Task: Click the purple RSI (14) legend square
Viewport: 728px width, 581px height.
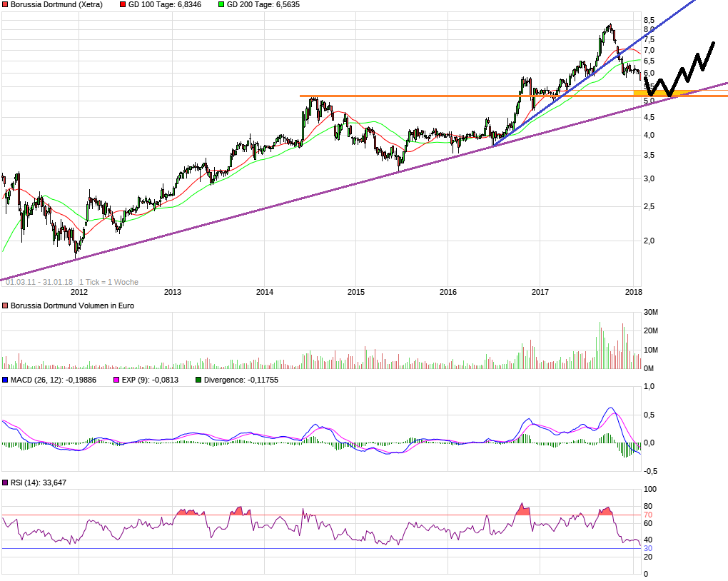Action: (5, 483)
